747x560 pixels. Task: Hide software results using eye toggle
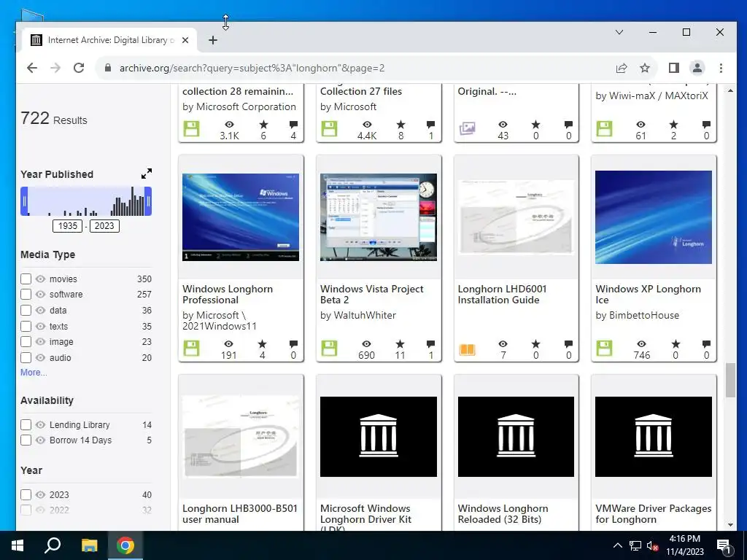pos(41,295)
